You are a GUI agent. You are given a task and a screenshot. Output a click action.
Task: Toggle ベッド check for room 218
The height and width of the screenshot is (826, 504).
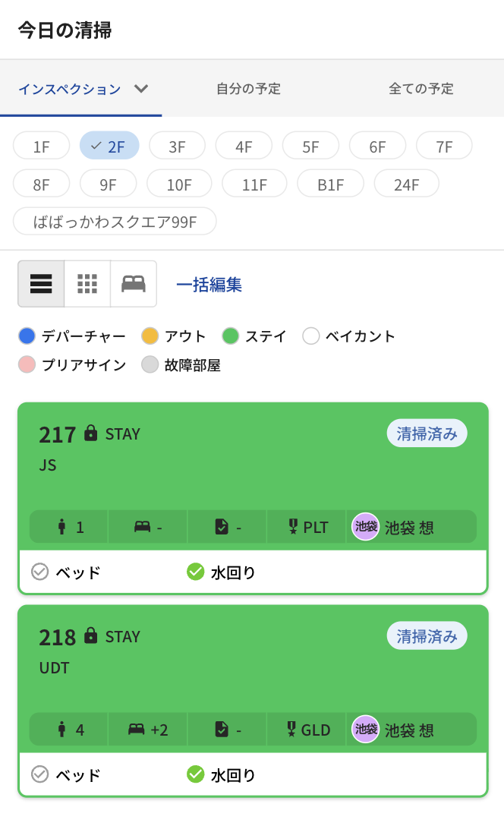click(x=40, y=774)
